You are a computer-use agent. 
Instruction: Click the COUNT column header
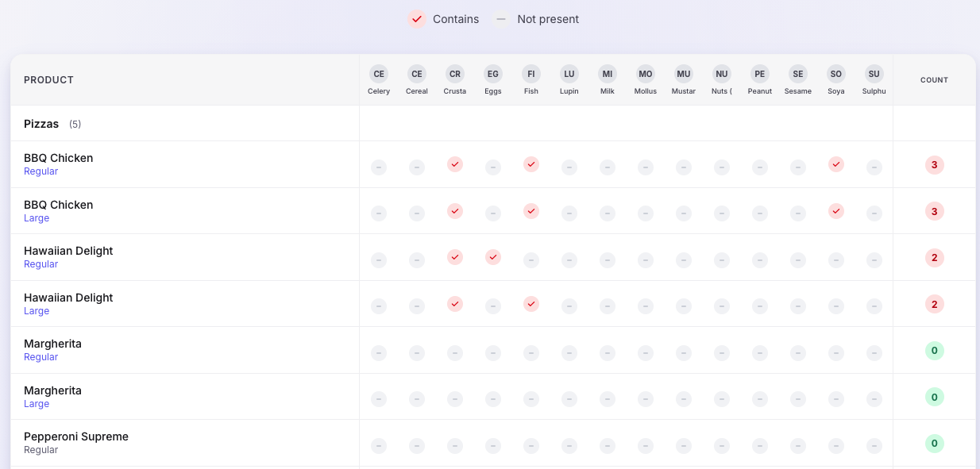point(934,79)
